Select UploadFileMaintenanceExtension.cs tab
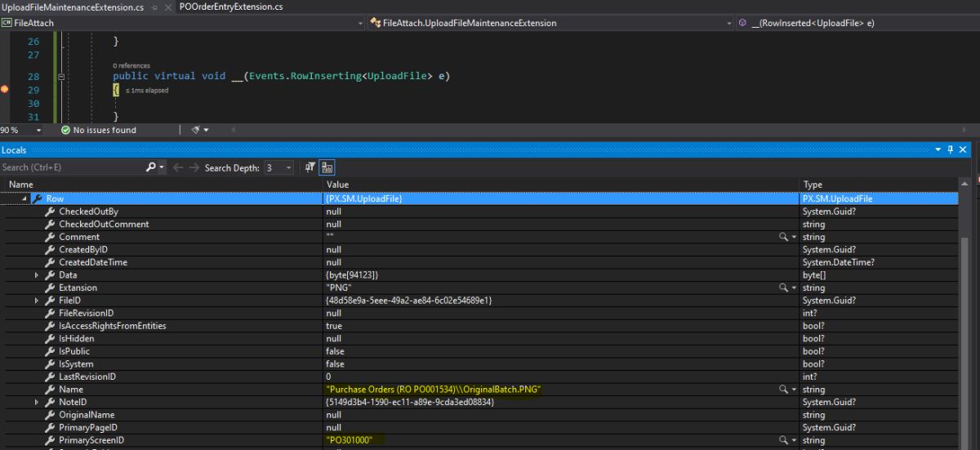Image resolution: width=980 pixels, height=450 pixels. [74, 7]
